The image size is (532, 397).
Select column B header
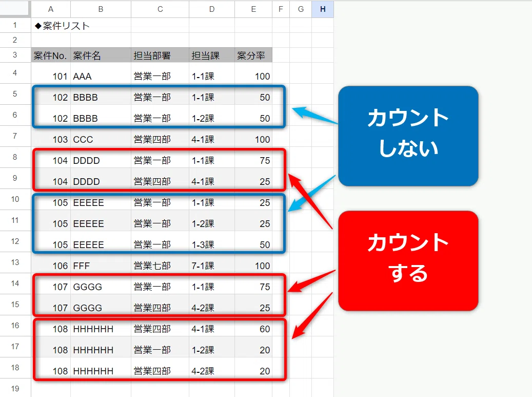101,9
